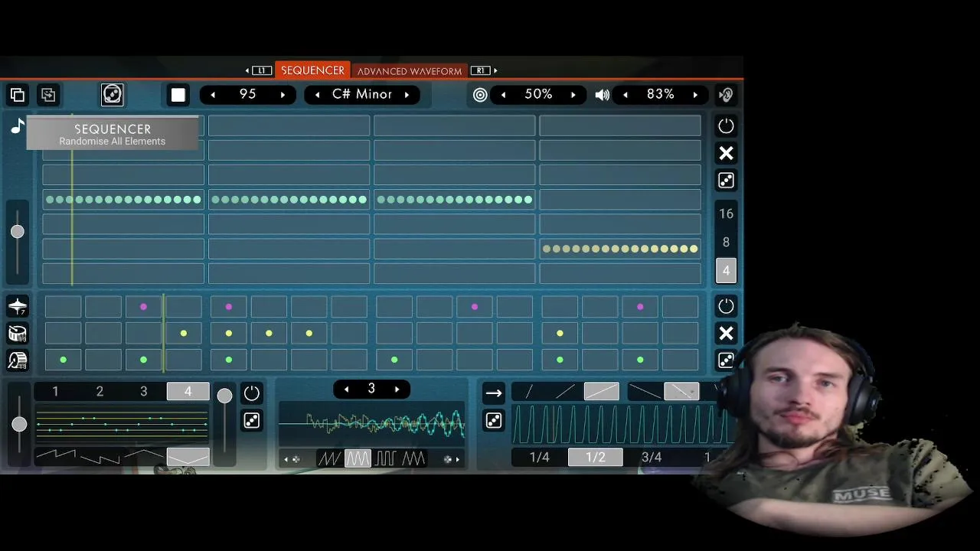
Task: Select the highlighted sine waveform icon
Action: (x=358, y=458)
